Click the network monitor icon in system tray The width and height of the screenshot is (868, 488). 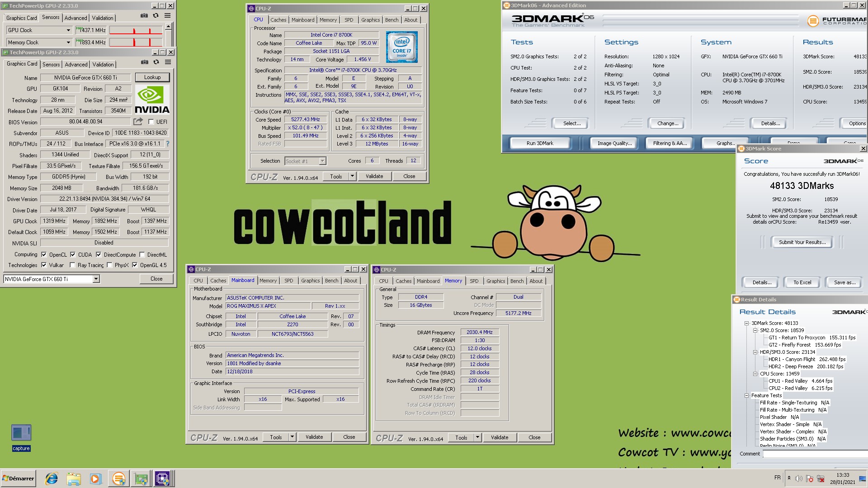click(821, 479)
